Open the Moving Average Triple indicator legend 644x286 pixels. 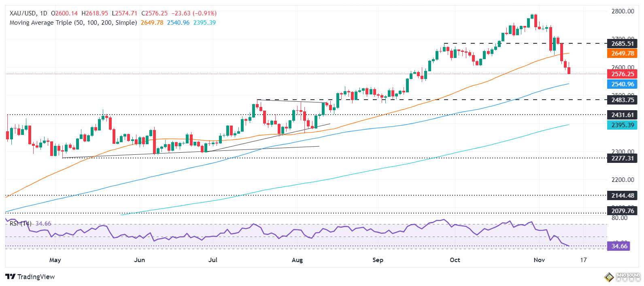pyautogui.click(x=73, y=23)
